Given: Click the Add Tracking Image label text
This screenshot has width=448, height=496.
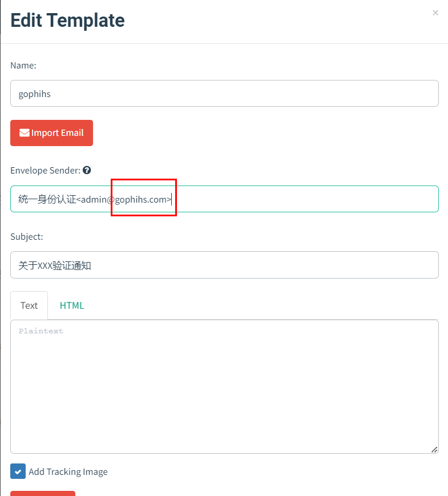Looking at the screenshot, I should click(68, 471).
